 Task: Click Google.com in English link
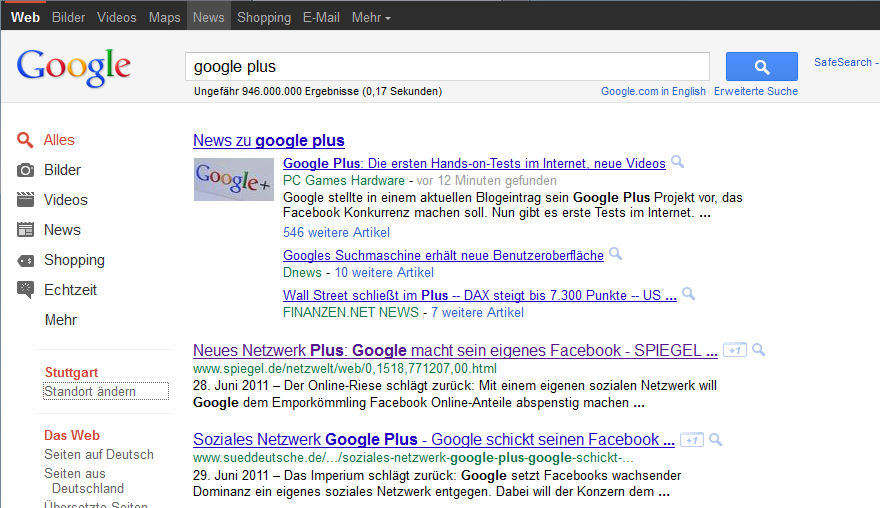coord(653,91)
